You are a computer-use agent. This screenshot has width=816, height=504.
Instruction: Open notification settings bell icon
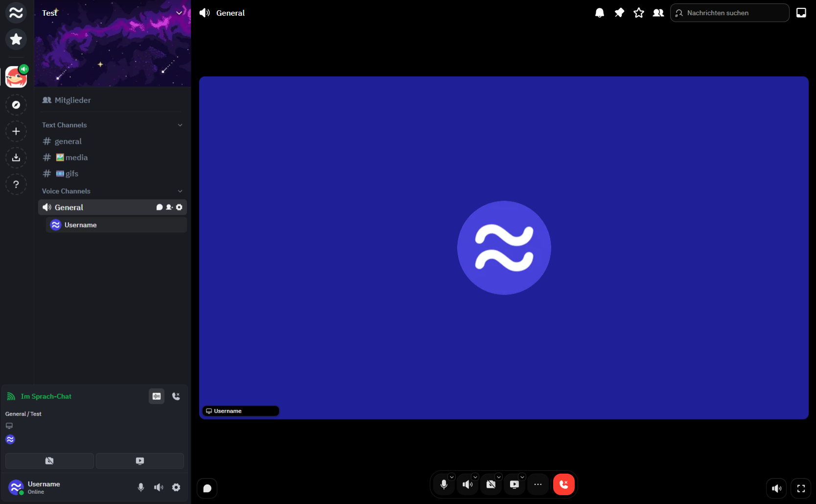tap(600, 13)
